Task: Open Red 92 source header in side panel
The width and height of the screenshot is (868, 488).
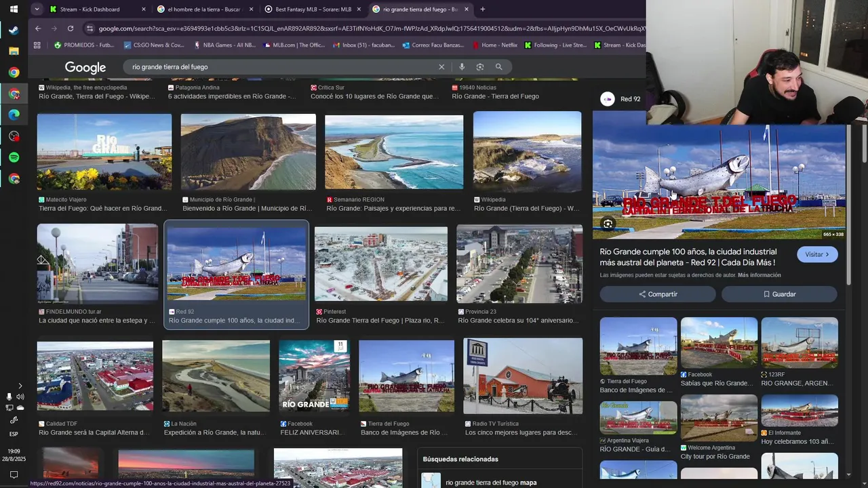Action: coord(621,99)
